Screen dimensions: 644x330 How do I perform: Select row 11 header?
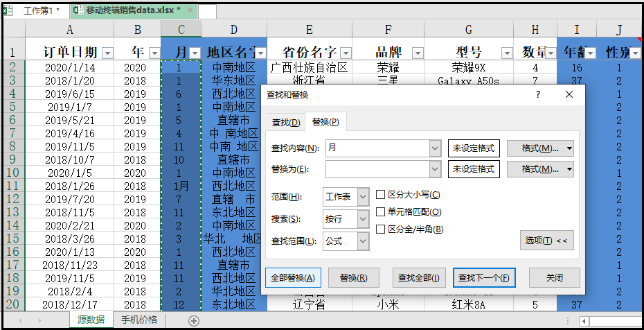(x=12, y=186)
